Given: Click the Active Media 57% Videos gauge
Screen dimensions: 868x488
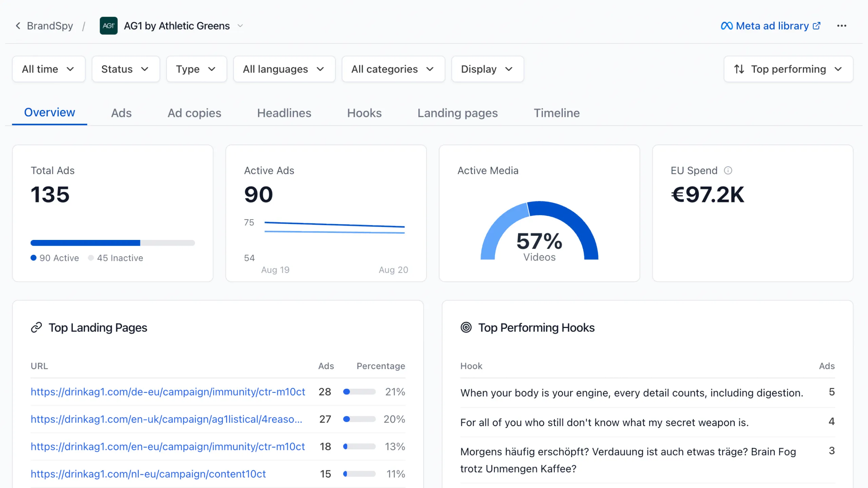Looking at the screenshot, I should pos(539,230).
